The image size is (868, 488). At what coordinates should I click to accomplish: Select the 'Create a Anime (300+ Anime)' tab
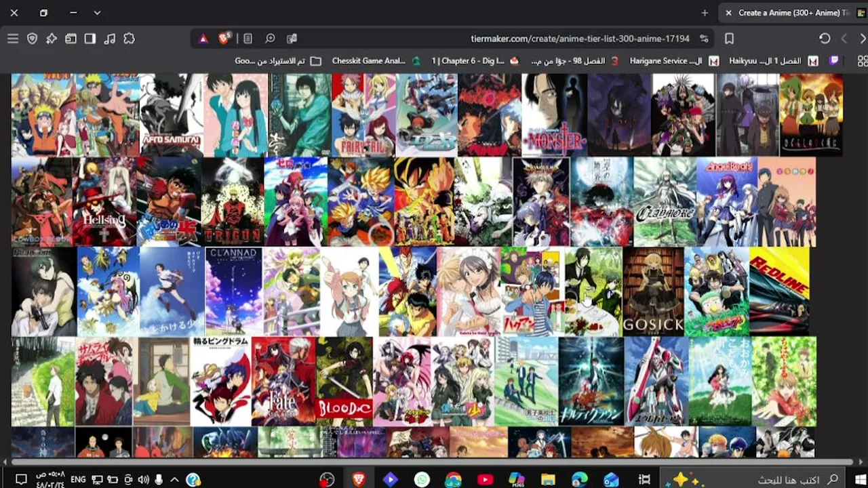coord(793,13)
